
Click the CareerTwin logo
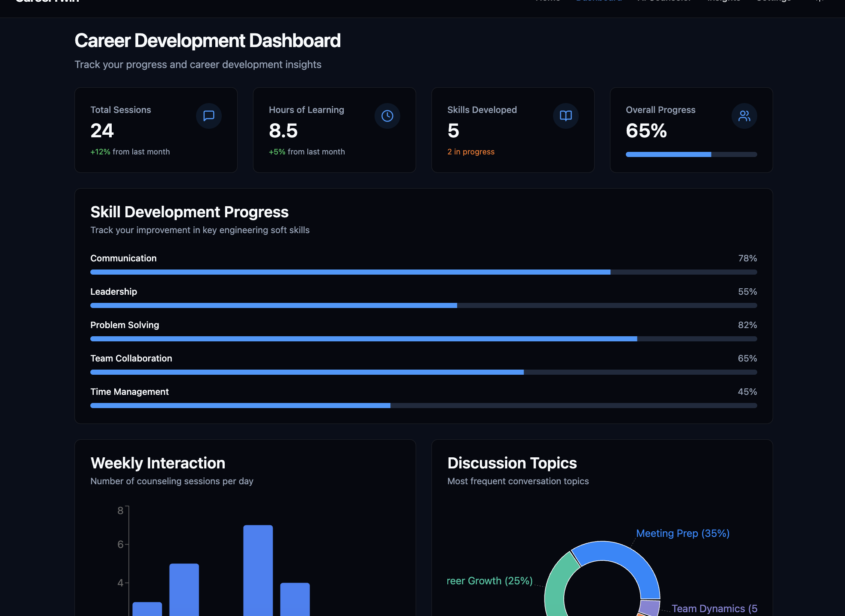tap(47, 2)
